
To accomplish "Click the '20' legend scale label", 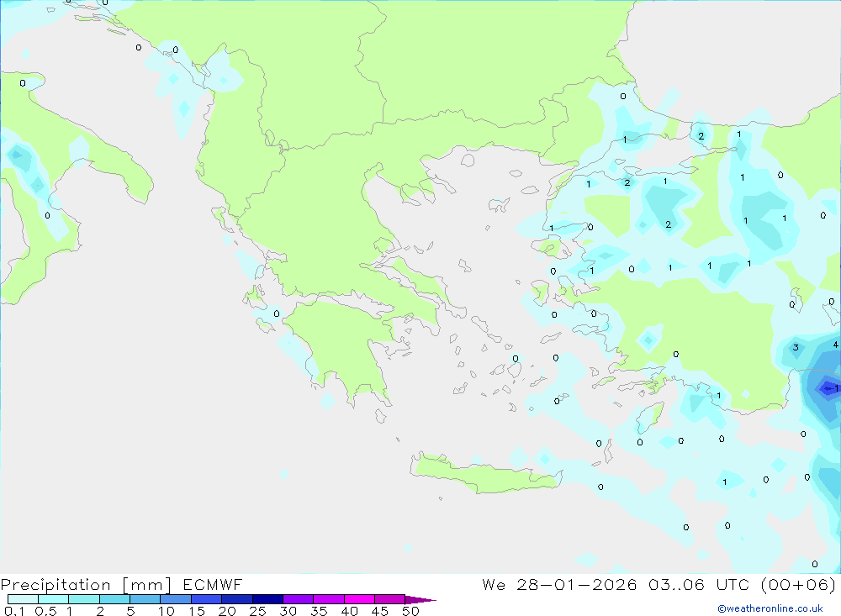I will [227, 611].
